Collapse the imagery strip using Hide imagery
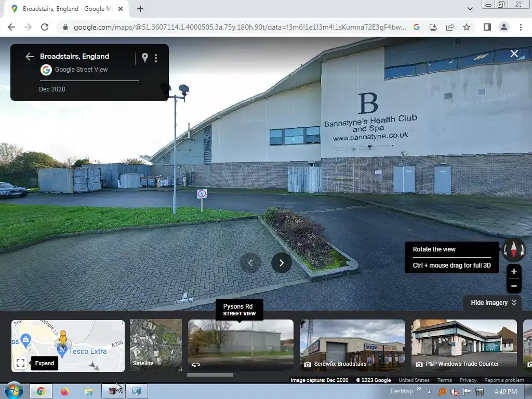Screen dimensions: 532x399 (494, 303)
